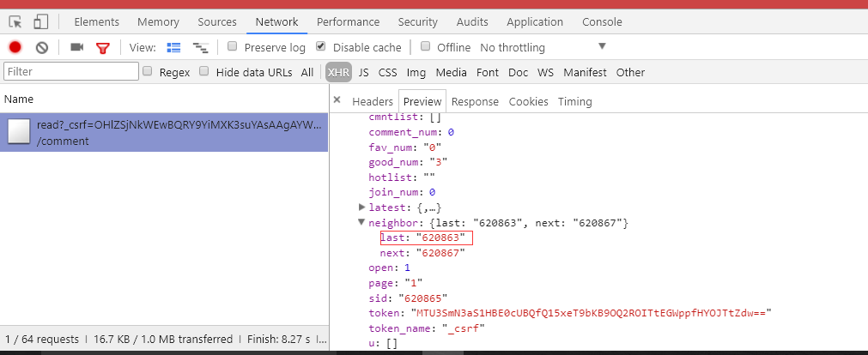Viewport: 868px width, 355px height.
Task: Click the Filter text input field
Action: point(71,71)
